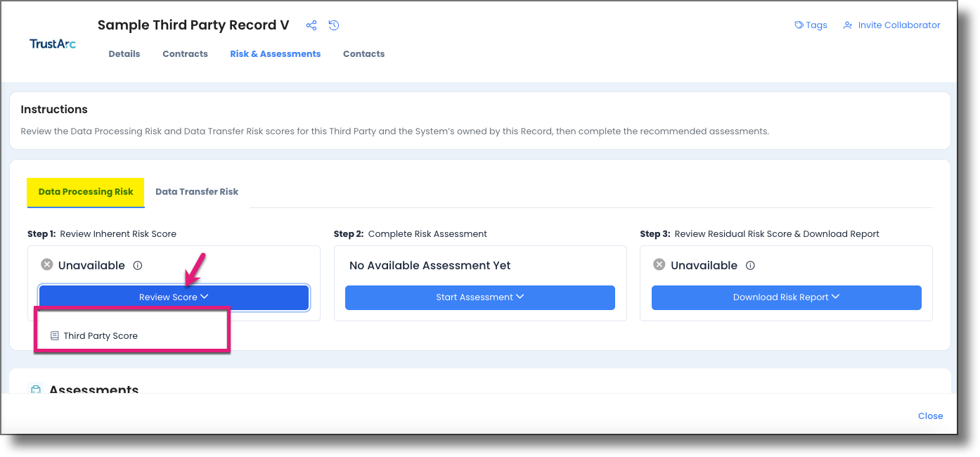Viewport: 980px width, 457px height.
Task: Collapse the Review Score dropdown
Action: 174,297
